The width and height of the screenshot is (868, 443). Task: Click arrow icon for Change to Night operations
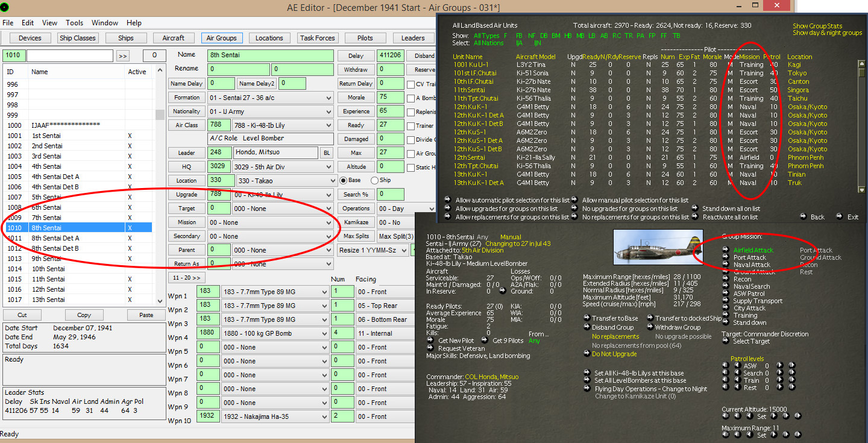[587, 389]
